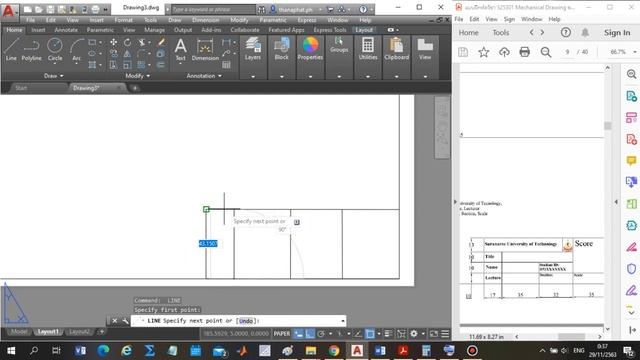Switch to the Layout2 tab
The image size is (640, 360).
(x=79, y=332)
